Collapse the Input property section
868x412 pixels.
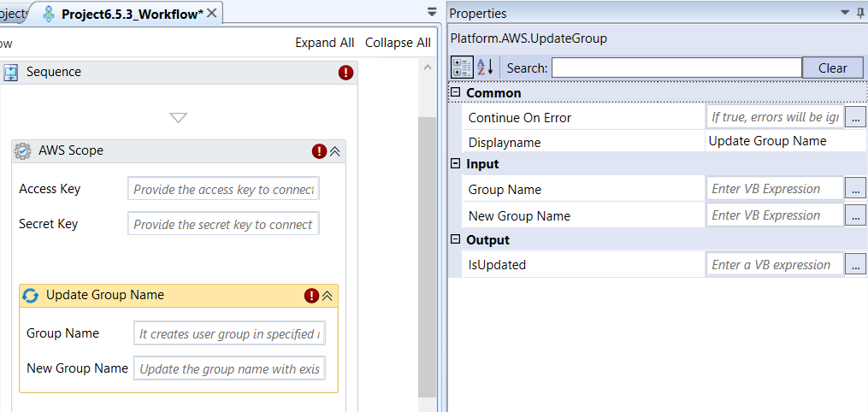click(456, 164)
